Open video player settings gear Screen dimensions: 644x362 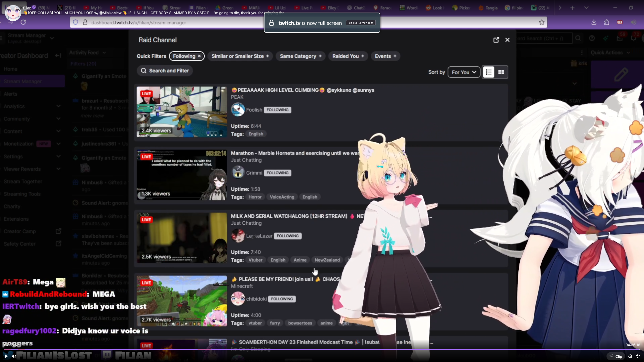point(630,356)
